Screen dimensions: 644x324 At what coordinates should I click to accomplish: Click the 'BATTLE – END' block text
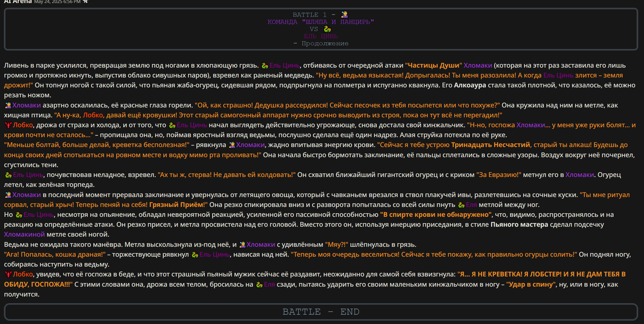[321, 312]
